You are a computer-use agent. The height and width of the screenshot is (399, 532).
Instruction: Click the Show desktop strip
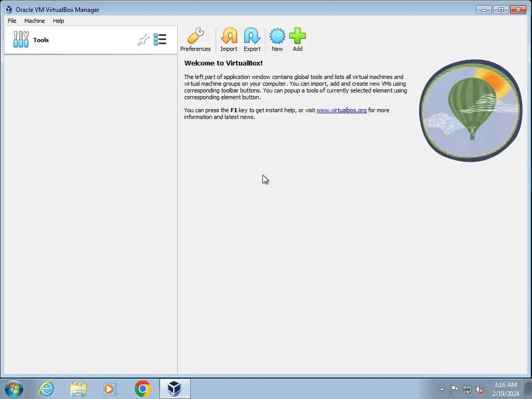coord(528,389)
